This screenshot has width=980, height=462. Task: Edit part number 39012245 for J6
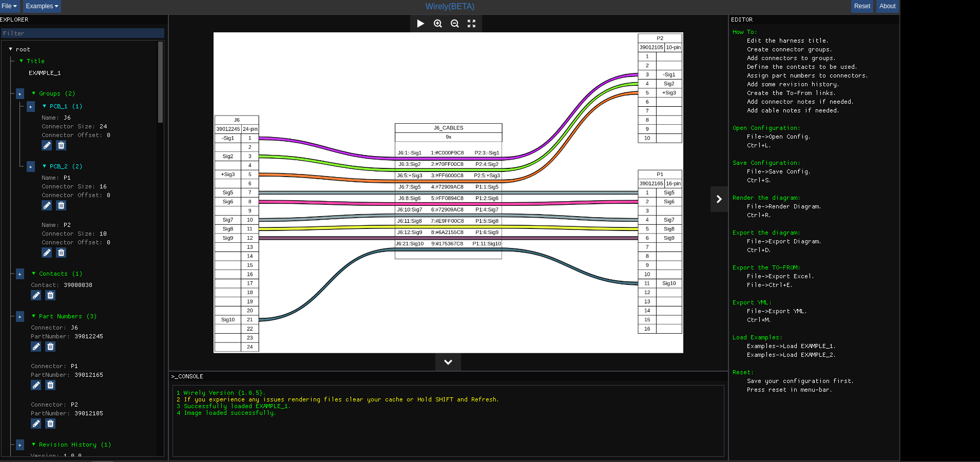tap(36, 346)
